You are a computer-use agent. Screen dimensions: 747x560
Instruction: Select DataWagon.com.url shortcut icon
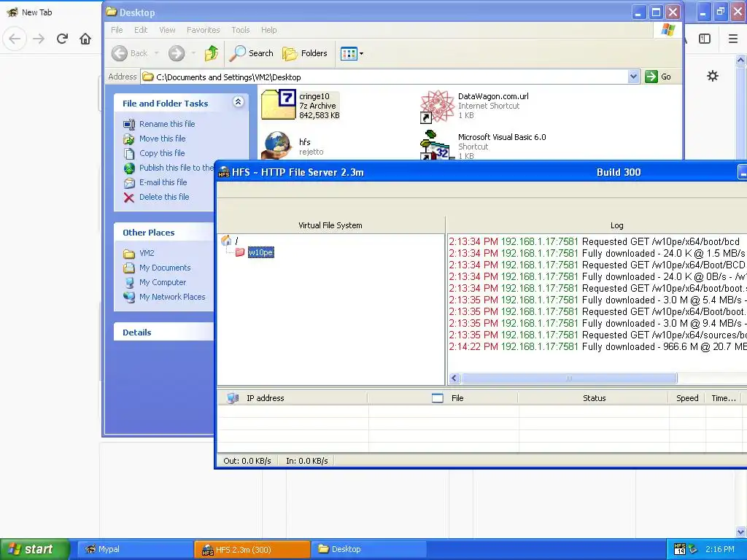[x=438, y=106]
